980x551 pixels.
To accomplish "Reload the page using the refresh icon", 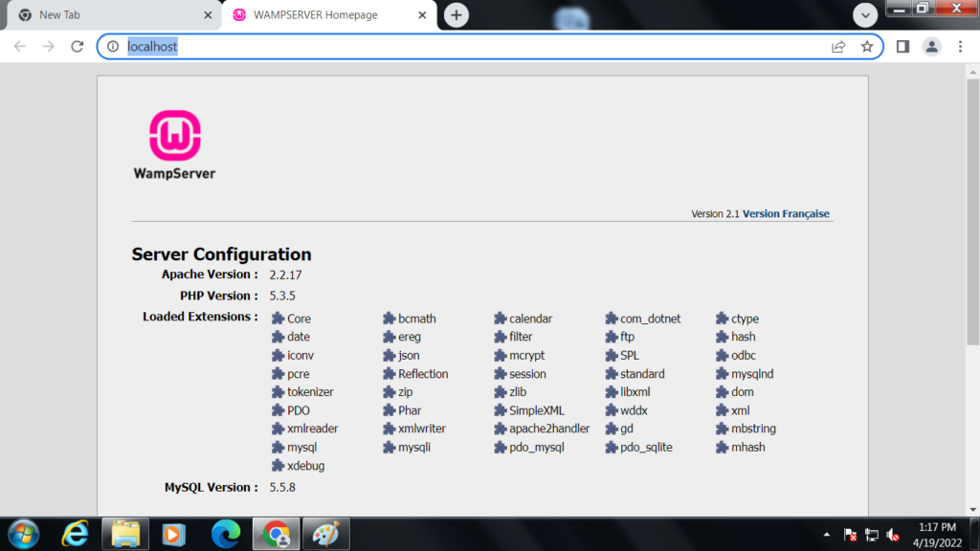I will [78, 46].
